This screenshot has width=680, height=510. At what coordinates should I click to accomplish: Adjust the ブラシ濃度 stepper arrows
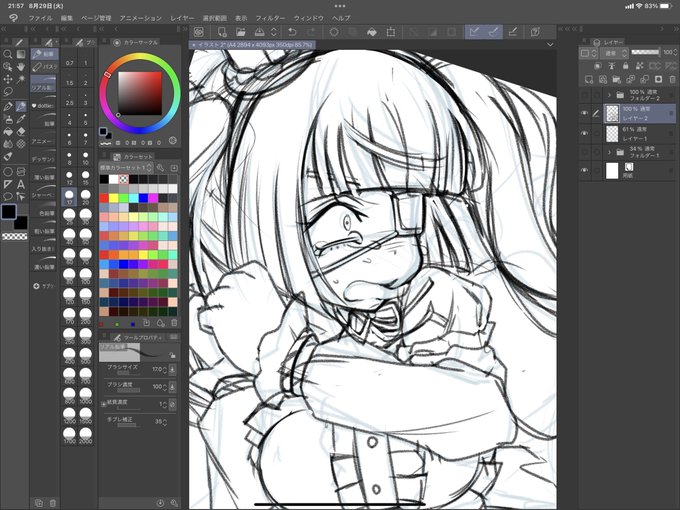165,386
